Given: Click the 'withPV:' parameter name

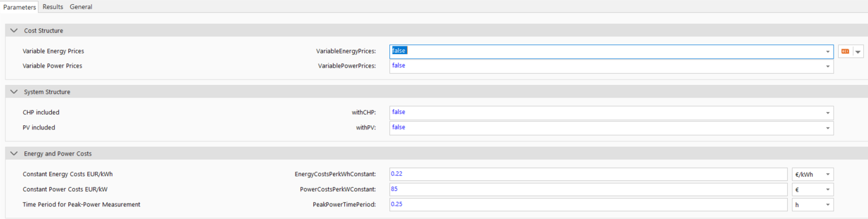Looking at the screenshot, I should coord(366,128).
